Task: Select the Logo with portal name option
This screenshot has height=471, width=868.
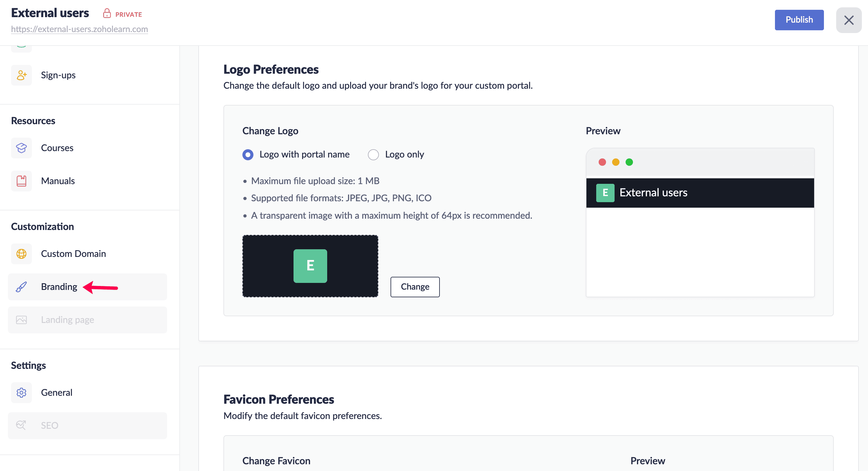Action: (x=248, y=154)
